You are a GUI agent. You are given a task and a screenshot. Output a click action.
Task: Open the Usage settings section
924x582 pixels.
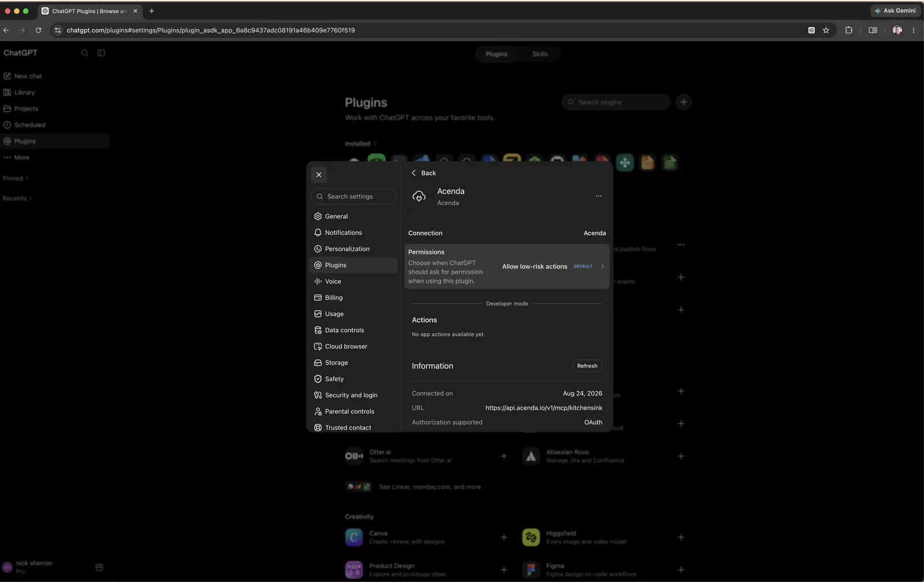coord(354,314)
